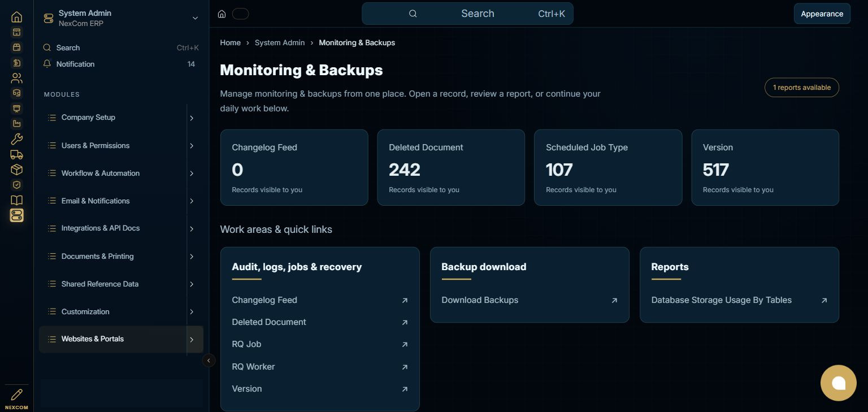
Task: Click the Monitoring & Backups breadcrumb text
Action: pyautogui.click(x=357, y=42)
